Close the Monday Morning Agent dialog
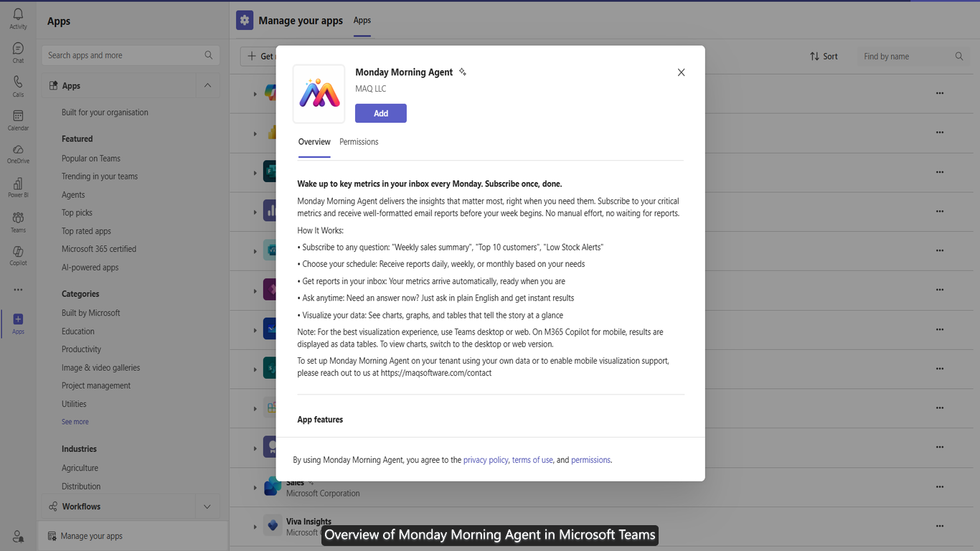Viewport: 980px width, 551px height. coord(682,72)
